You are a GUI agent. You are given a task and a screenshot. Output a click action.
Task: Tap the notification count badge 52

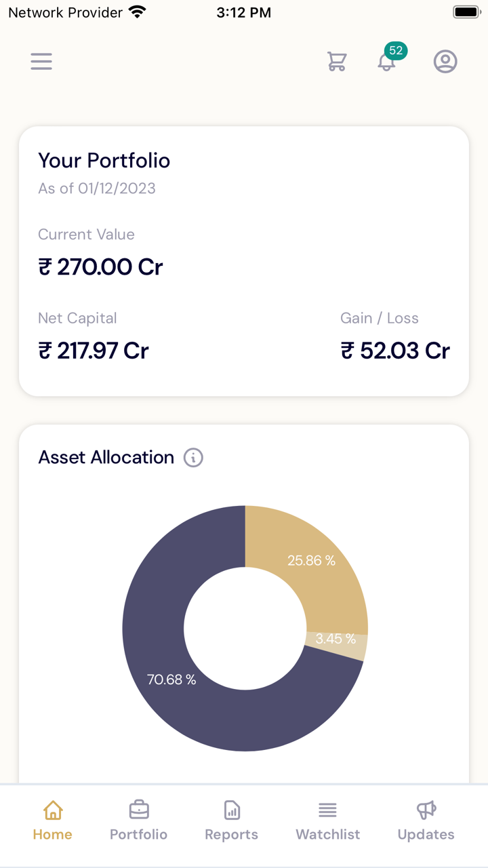tap(396, 51)
